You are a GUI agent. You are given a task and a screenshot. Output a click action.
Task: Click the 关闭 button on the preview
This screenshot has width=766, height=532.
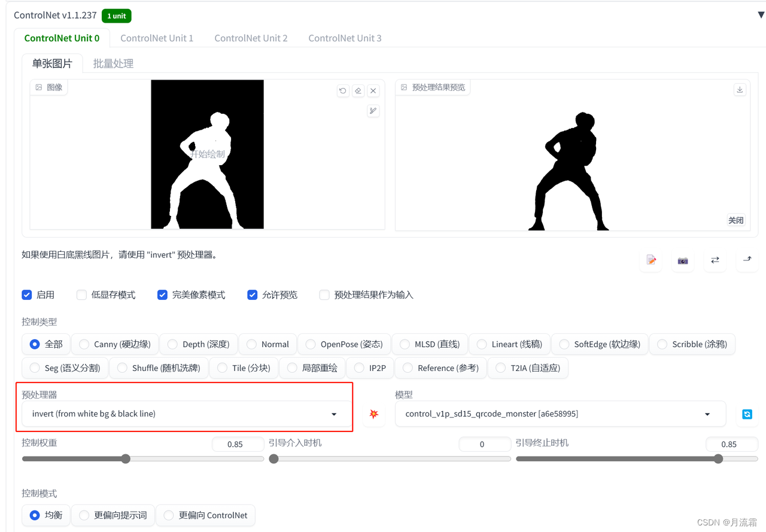coord(736,220)
